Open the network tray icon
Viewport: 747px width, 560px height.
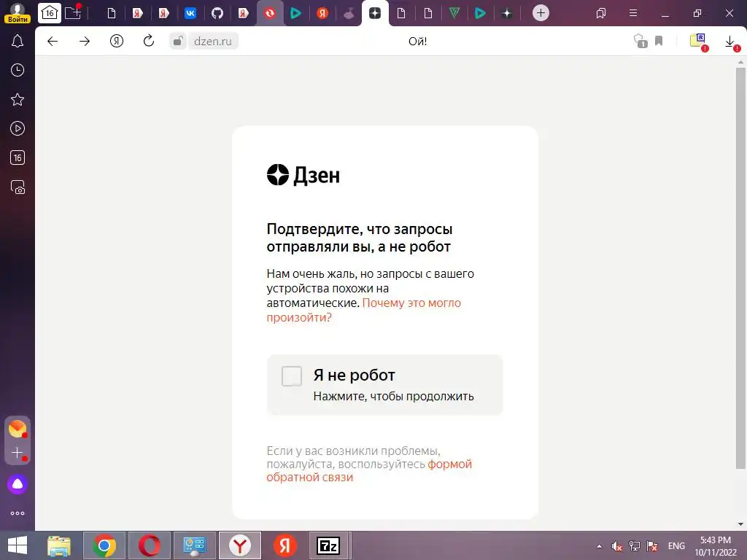coord(635,545)
